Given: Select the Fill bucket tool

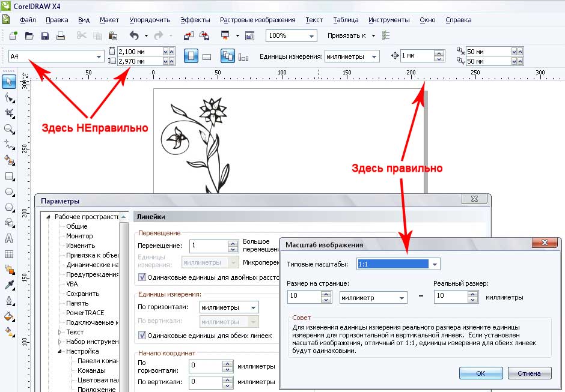Looking at the screenshot, I should [x=10, y=316].
